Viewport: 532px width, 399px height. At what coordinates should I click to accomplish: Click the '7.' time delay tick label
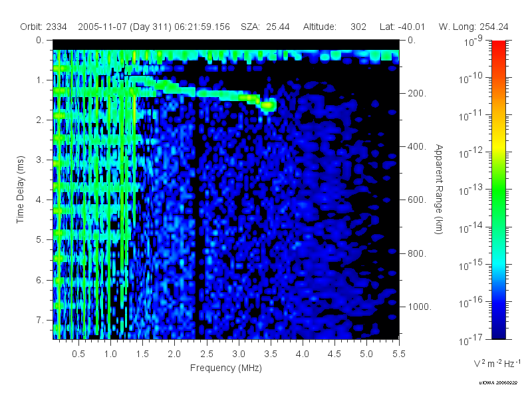point(40,320)
